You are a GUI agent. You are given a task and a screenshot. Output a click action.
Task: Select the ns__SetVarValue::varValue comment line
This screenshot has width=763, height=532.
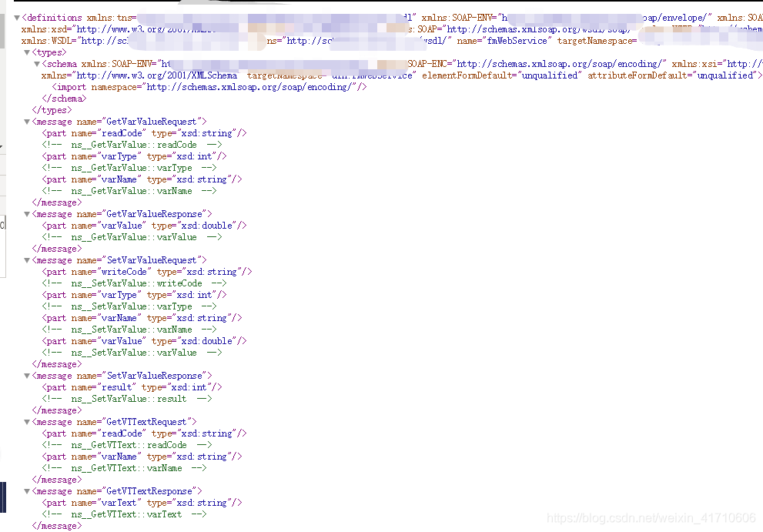click(x=132, y=353)
